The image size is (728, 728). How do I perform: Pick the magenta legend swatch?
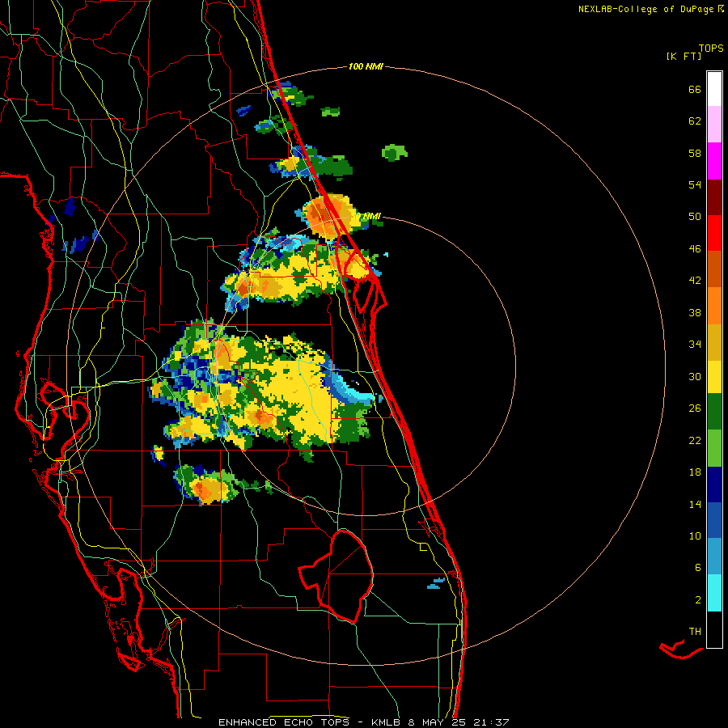(x=714, y=161)
